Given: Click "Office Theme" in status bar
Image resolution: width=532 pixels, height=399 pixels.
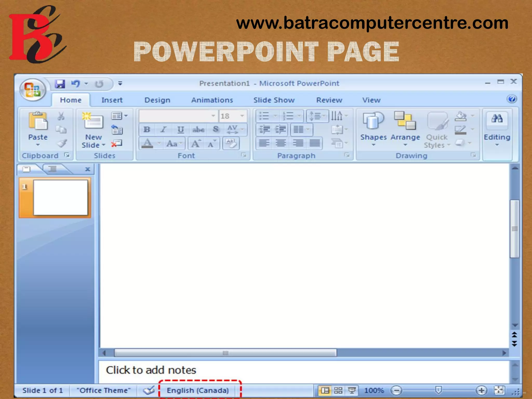Looking at the screenshot, I should point(104,390).
